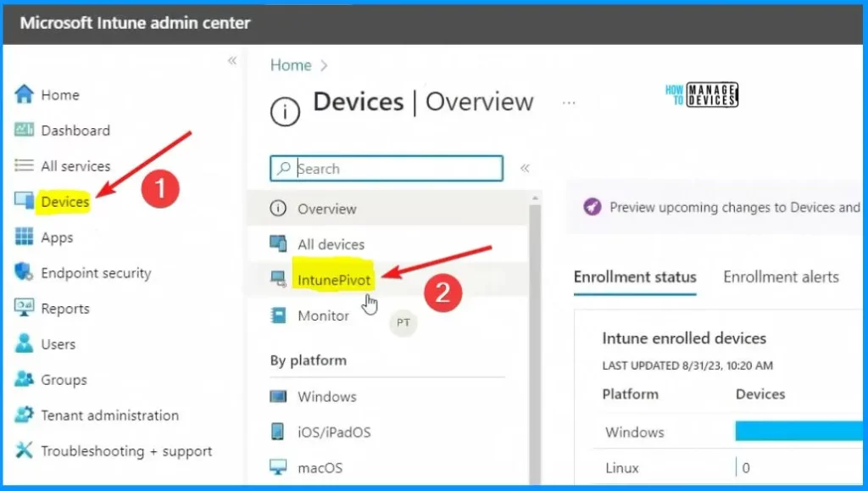This screenshot has width=868, height=491.
Task: Switch to the Enrollment status tab
Action: point(635,276)
